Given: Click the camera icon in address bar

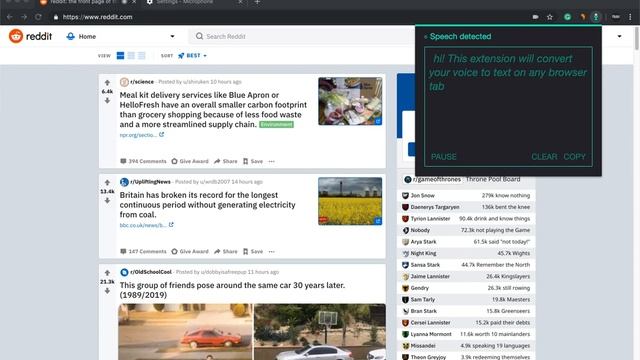Looking at the screenshot, I should (536, 17).
